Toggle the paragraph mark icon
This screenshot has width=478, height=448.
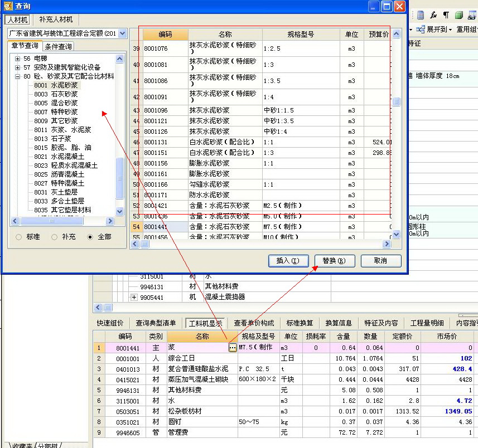446,15
